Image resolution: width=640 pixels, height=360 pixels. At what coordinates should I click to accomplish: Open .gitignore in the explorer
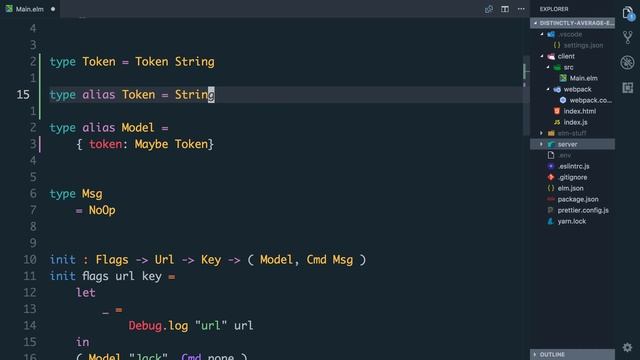pos(572,178)
